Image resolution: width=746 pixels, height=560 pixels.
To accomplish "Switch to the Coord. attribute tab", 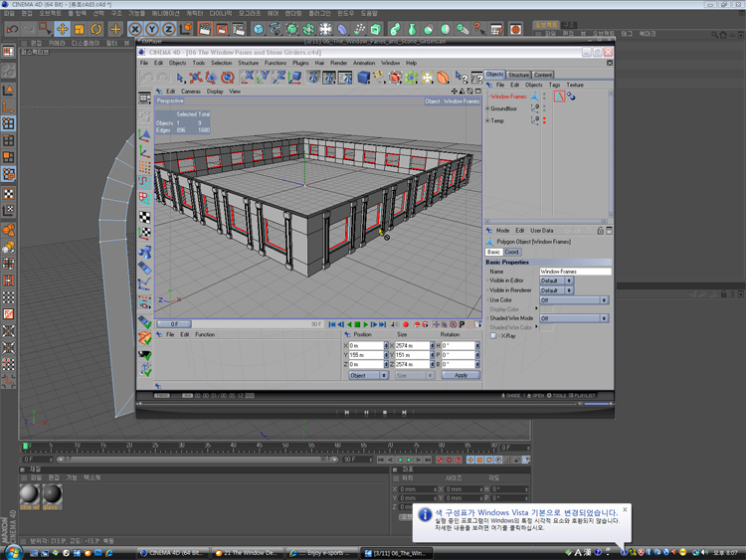I will 512,253.
